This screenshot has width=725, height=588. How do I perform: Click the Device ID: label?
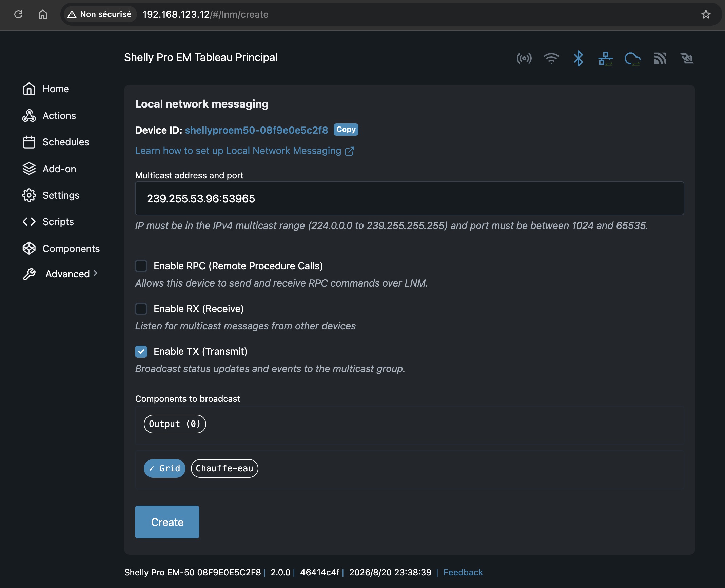(x=159, y=130)
